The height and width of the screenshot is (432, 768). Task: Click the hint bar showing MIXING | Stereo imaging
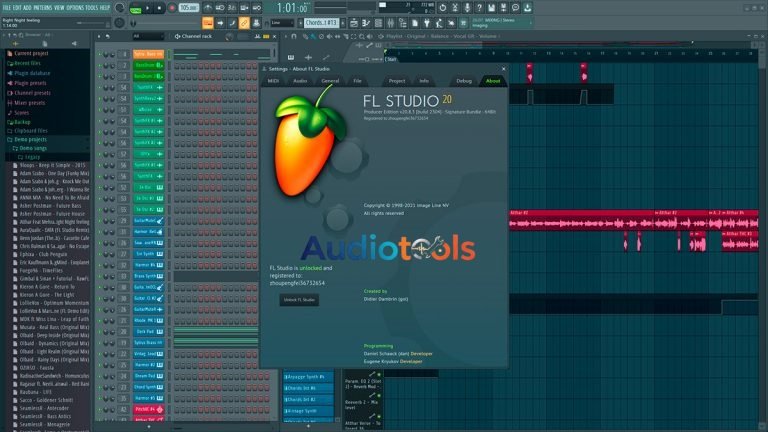click(x=502, y=23)
